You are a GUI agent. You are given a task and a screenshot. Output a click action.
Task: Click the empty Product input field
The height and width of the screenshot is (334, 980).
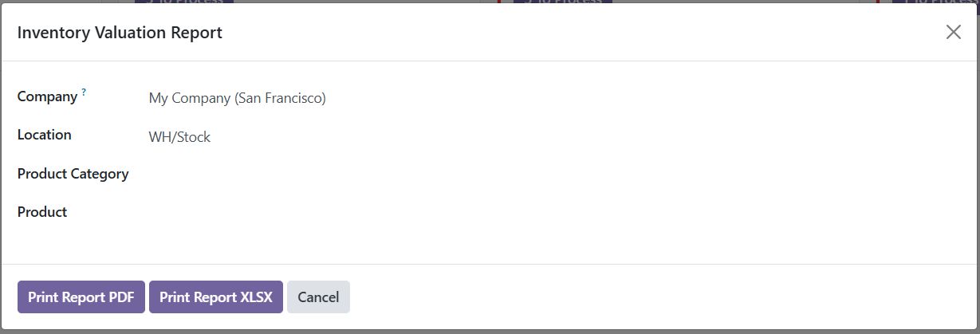pos(550,213)
